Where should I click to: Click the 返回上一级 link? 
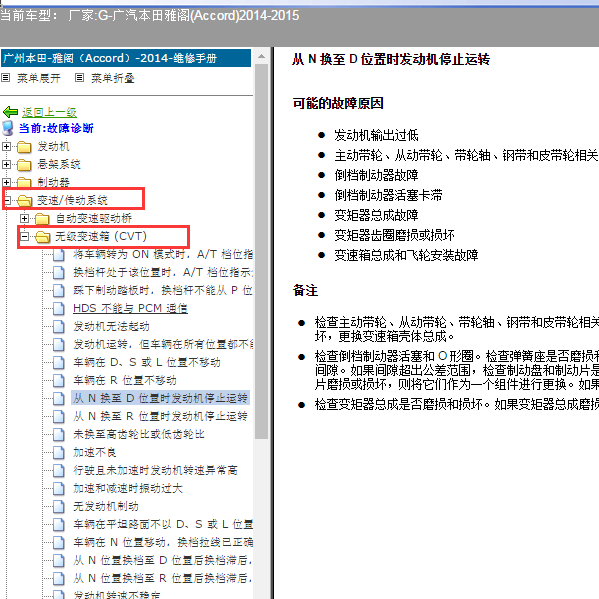click(x=49, y=112)
